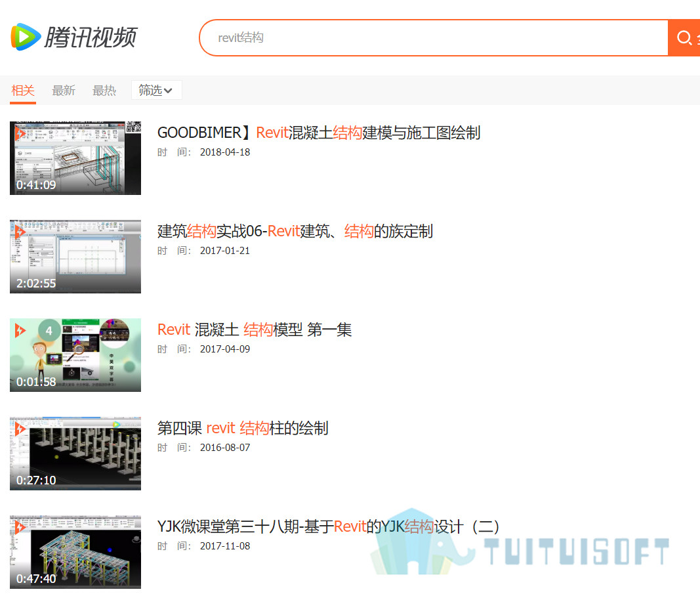
Task: Open the 筛选 filter dropdown
Action: coord(156,90)
